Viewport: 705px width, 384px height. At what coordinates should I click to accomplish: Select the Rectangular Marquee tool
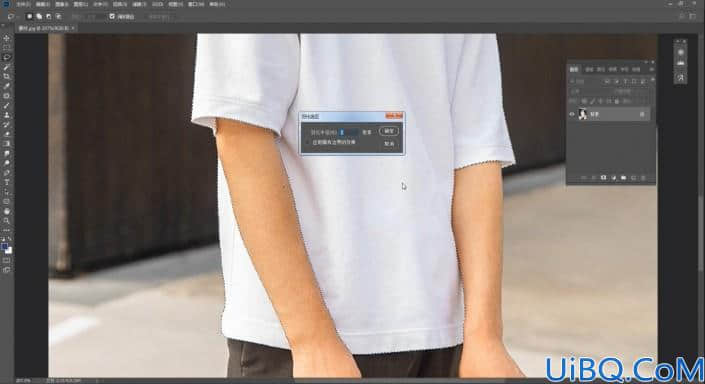[7, 48]
